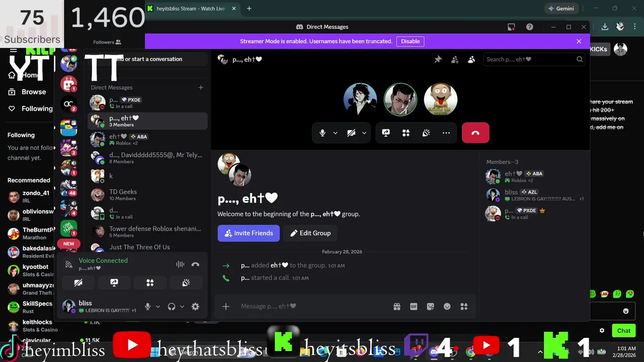This screenshot has width=644, height=362.
Task: Start an activity from call controls
Action: click(x=406, y=133)
